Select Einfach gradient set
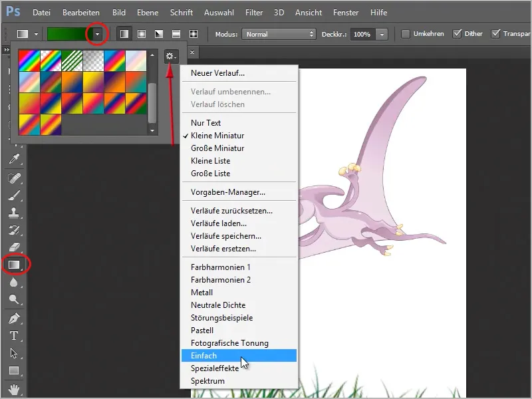 click(239, 356)
